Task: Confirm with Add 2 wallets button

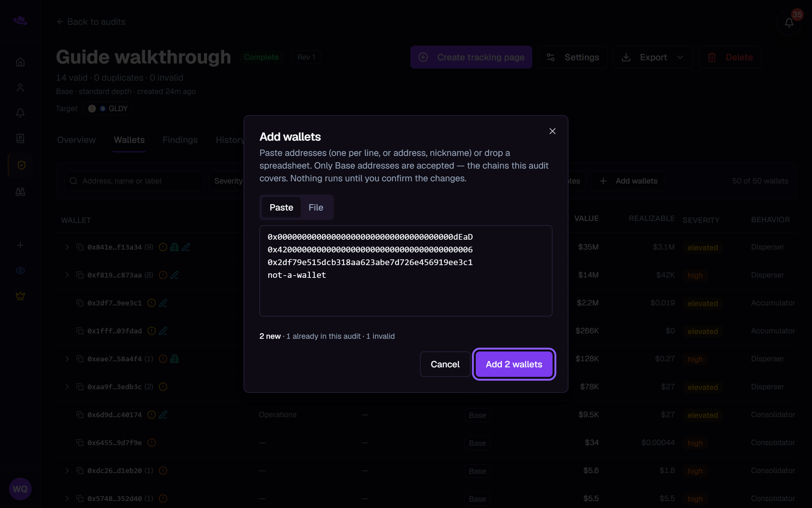Action: pos(514,364)
